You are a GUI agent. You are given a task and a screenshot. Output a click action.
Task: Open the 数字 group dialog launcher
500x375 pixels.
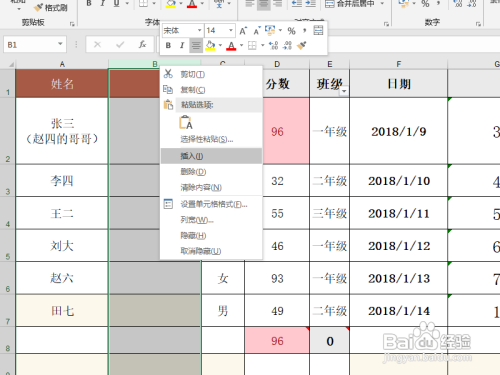478,24
